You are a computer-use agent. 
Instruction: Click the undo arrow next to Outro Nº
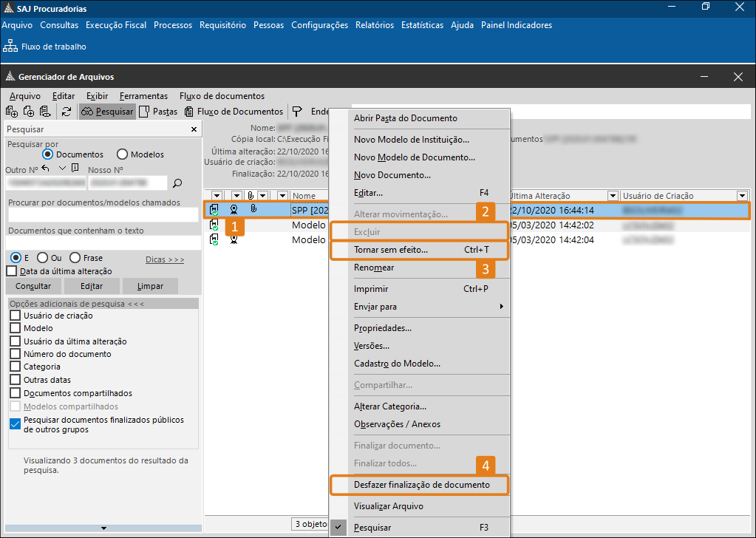45,168
